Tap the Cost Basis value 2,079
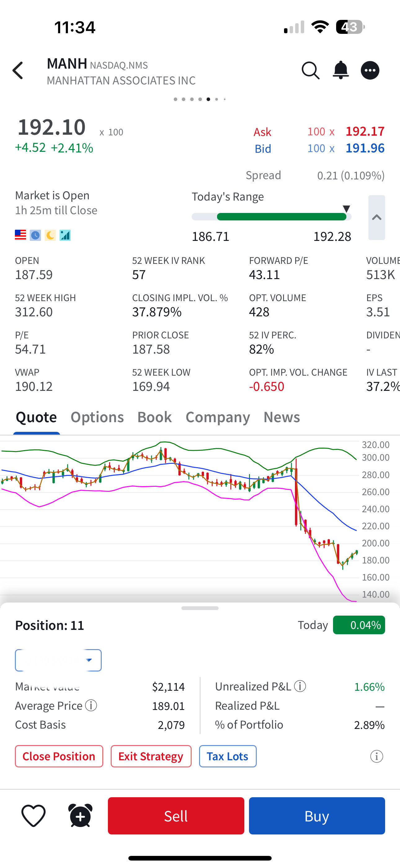Viewport: 400px width, 868px height. (x=171, y=725)
